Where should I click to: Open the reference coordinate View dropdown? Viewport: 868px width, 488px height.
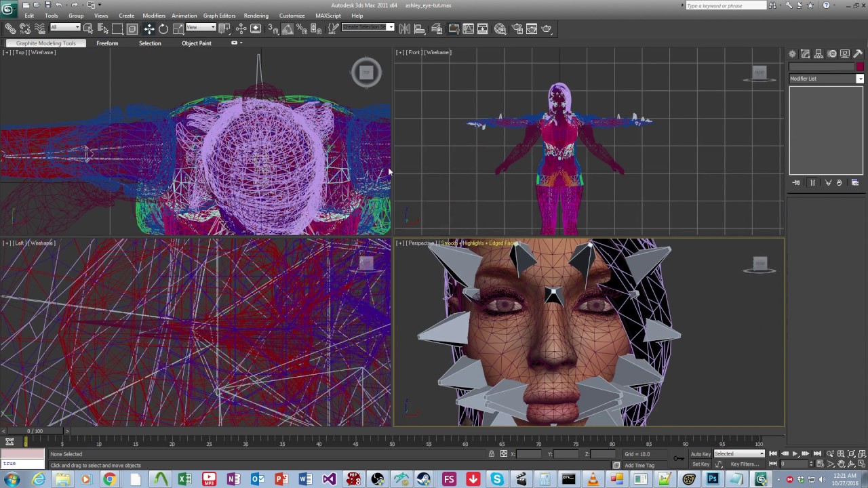[201, 27]
